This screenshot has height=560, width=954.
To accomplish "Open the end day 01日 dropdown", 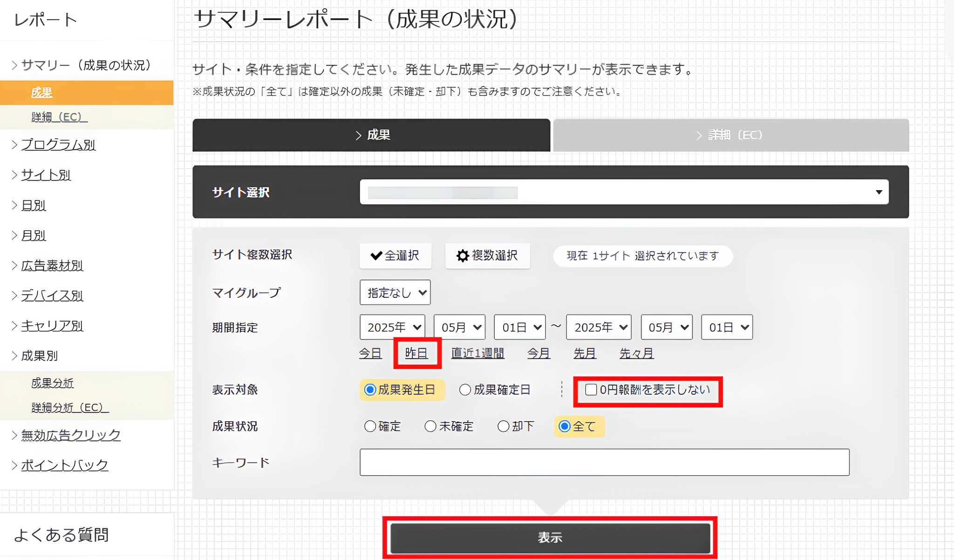I will 727,327.
